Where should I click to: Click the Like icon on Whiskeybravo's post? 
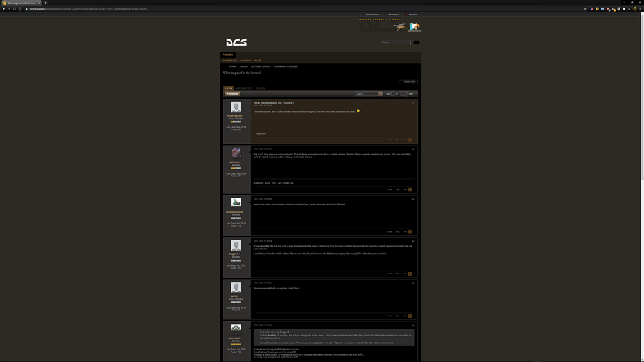tap(410, 140)
